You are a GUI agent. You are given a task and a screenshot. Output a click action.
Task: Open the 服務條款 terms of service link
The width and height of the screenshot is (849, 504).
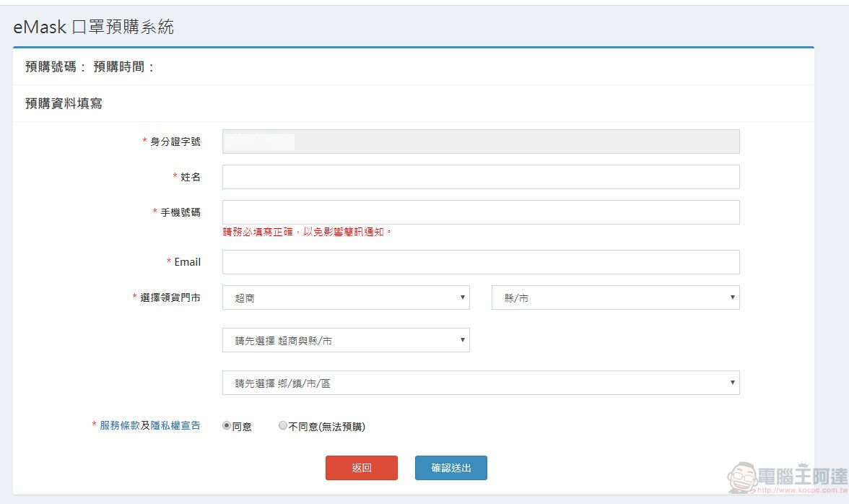120,425
